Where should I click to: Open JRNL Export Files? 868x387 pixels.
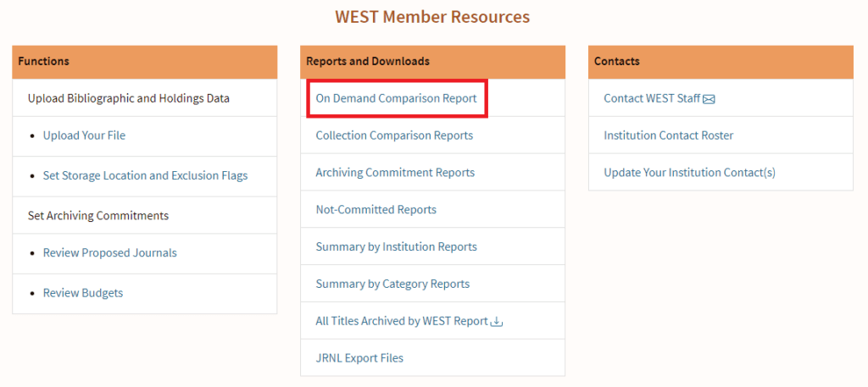click(x=359, y=357)
